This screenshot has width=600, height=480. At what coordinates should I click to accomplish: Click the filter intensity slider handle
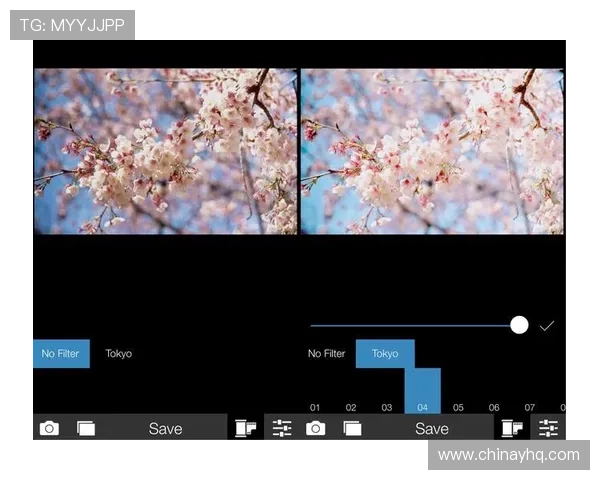click(x=519, y=325)
